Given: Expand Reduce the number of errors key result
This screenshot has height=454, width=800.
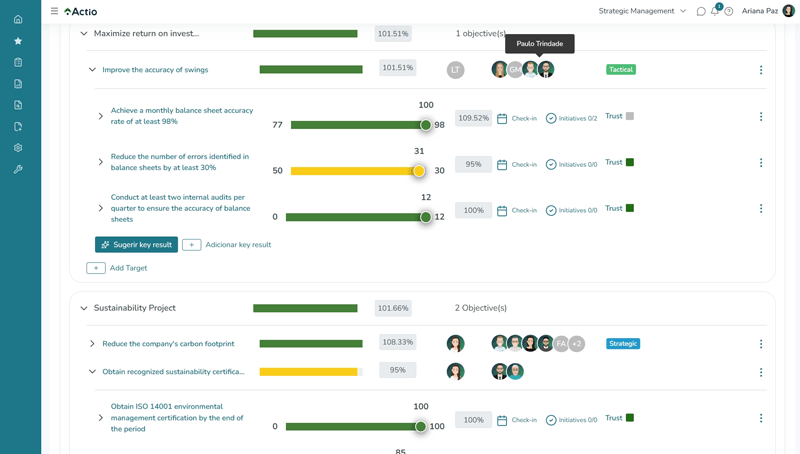Looking at the screenshot, I should coord(101,162).
